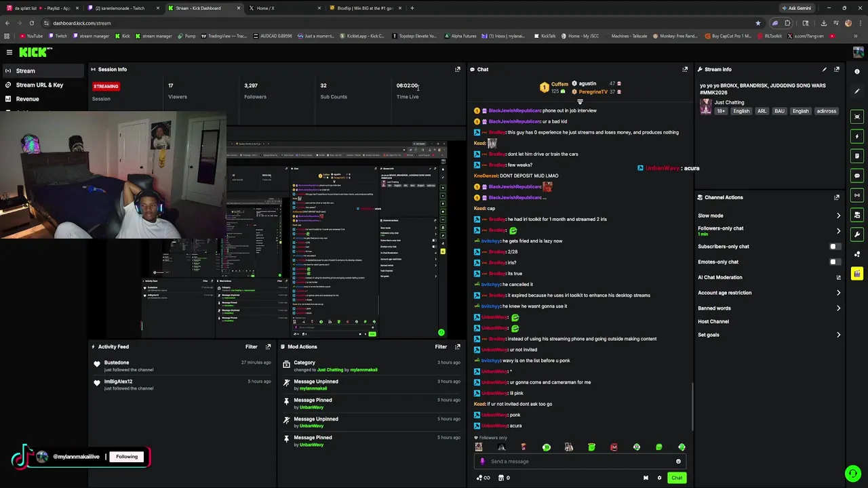Open AI Chat Moderation external link icon
Screen dimensions: 868x488
[839, 277]
